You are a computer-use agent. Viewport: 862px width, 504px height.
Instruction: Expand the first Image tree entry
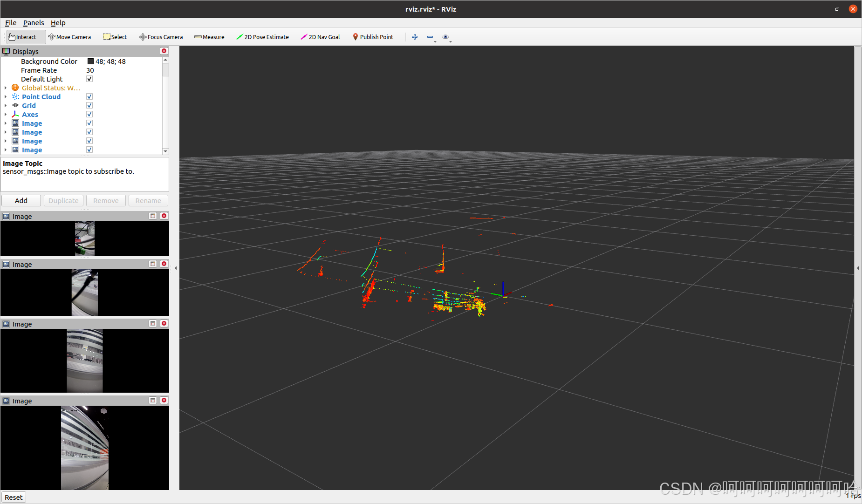[6, 123]
